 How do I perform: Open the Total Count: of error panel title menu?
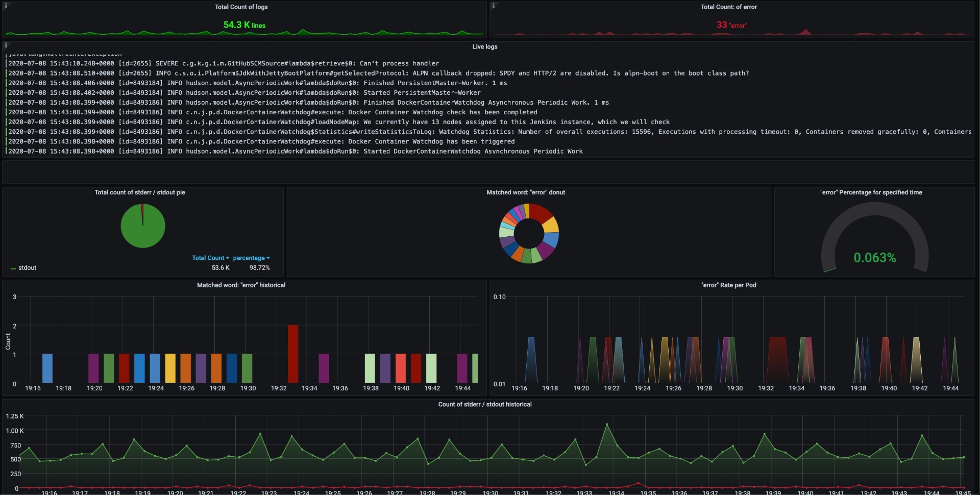pos(728,7)
